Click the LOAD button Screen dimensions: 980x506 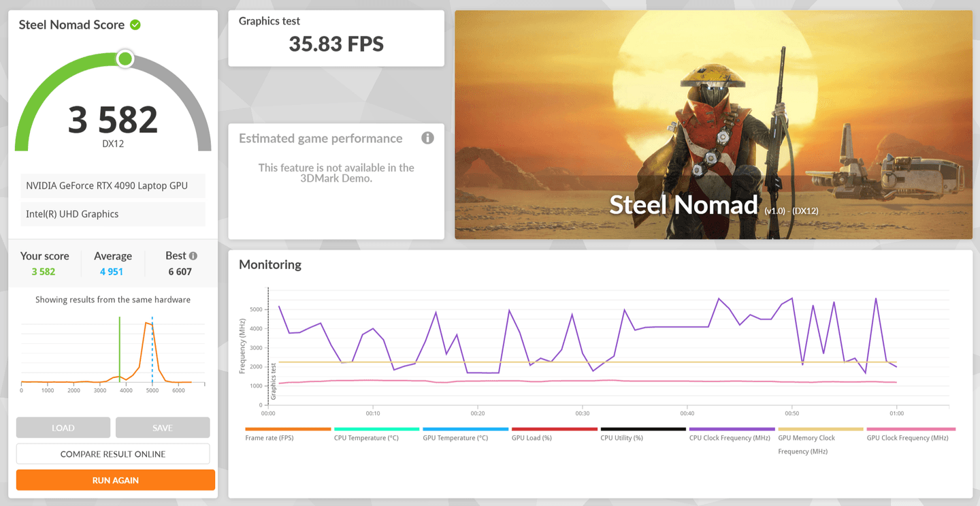point(63,428)
